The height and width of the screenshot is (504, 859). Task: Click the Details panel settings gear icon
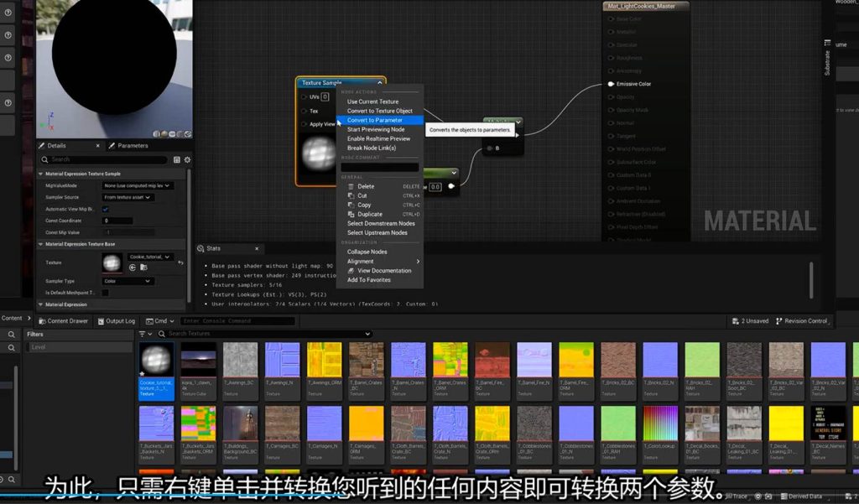(187, 159)
